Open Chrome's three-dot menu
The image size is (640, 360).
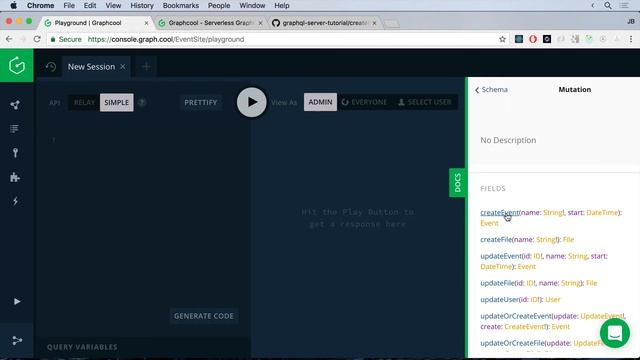coord(631,39)
